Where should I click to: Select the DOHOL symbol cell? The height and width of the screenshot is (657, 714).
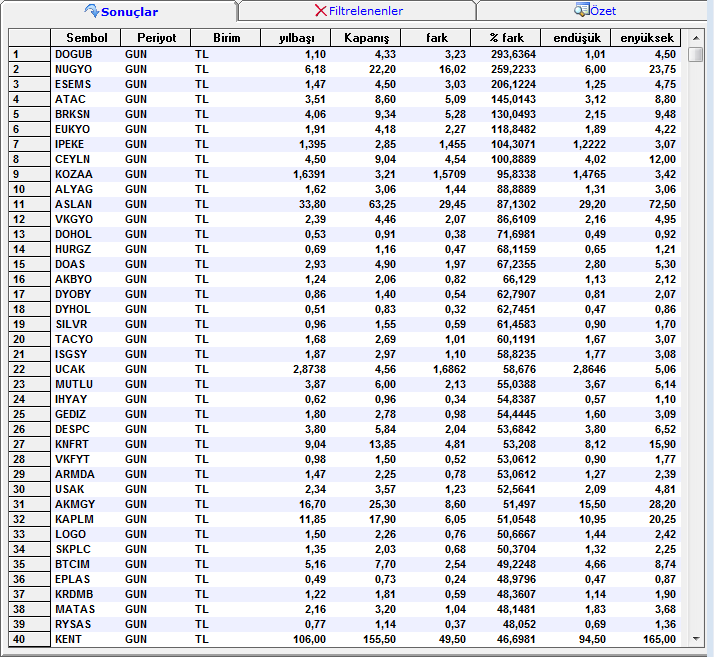click(x=86, y=234)
